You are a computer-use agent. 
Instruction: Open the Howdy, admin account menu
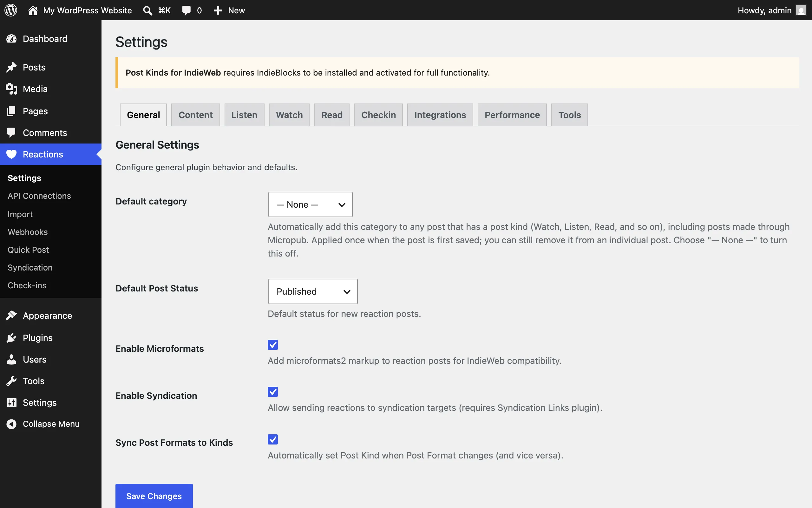pos(772,10)
